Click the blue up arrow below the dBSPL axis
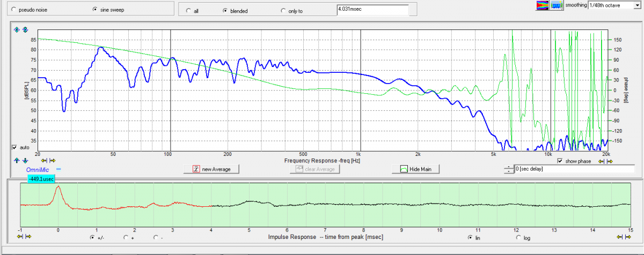The height and width of the screenshot is (255, 644). point(16,160)
